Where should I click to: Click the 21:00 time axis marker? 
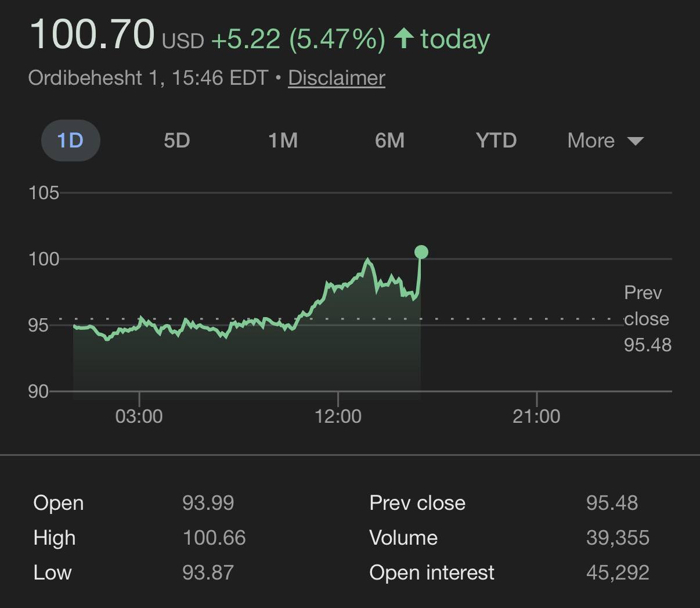[536, 416]
